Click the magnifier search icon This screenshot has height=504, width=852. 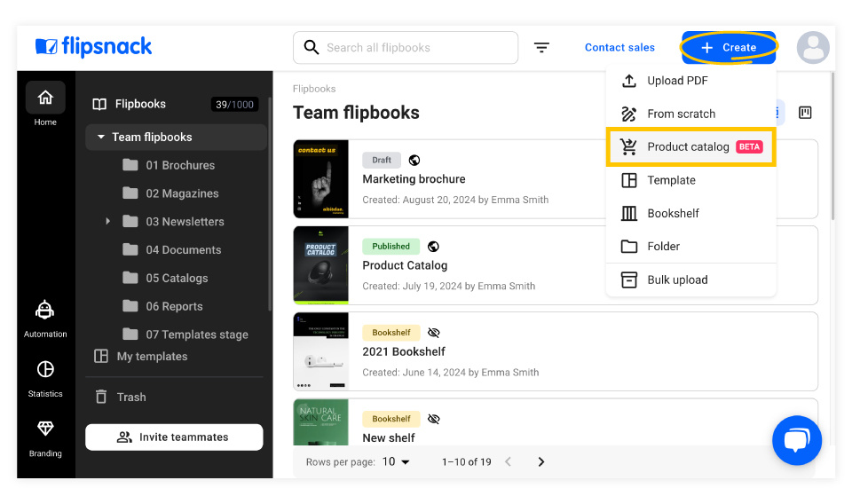coord(312,47)
